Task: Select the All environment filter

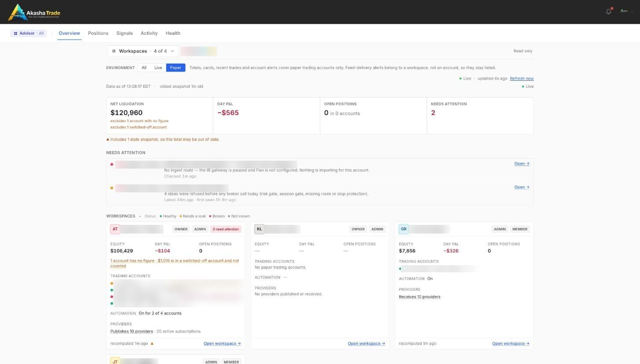Action: [x=144, y=68]
